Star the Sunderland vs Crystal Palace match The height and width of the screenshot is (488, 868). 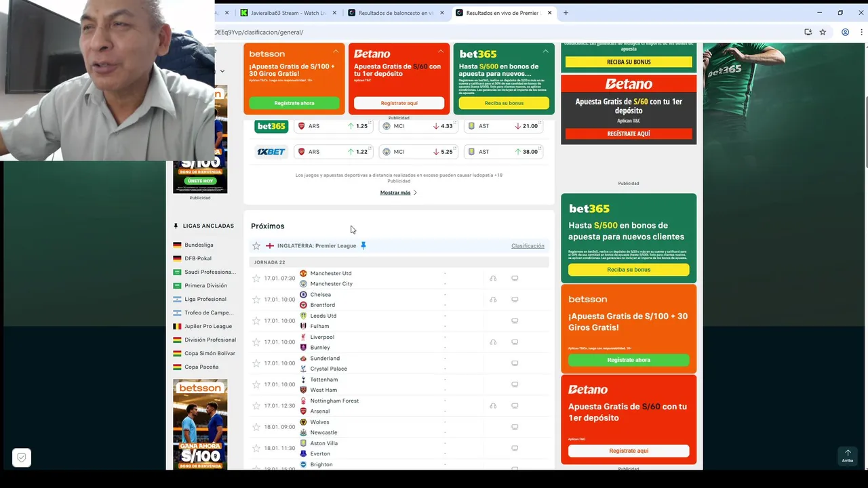click(x=256, y=363)
